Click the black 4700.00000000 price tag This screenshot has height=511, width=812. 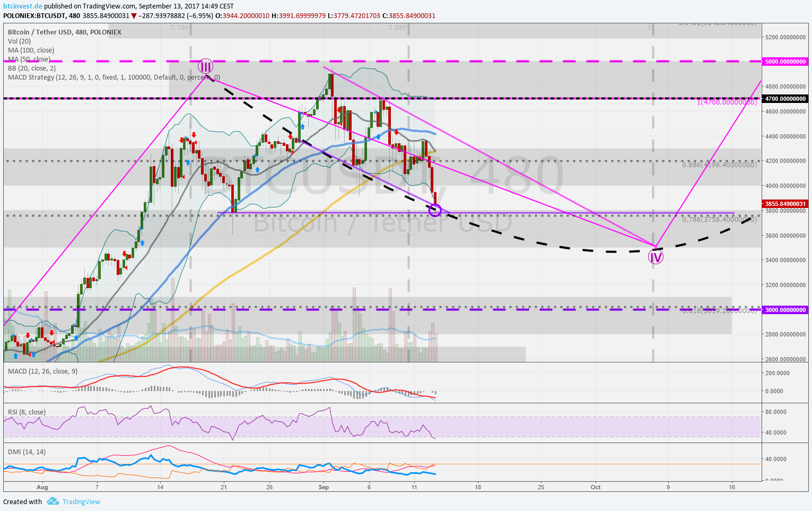pyautogui.click(x=785, y=99)
